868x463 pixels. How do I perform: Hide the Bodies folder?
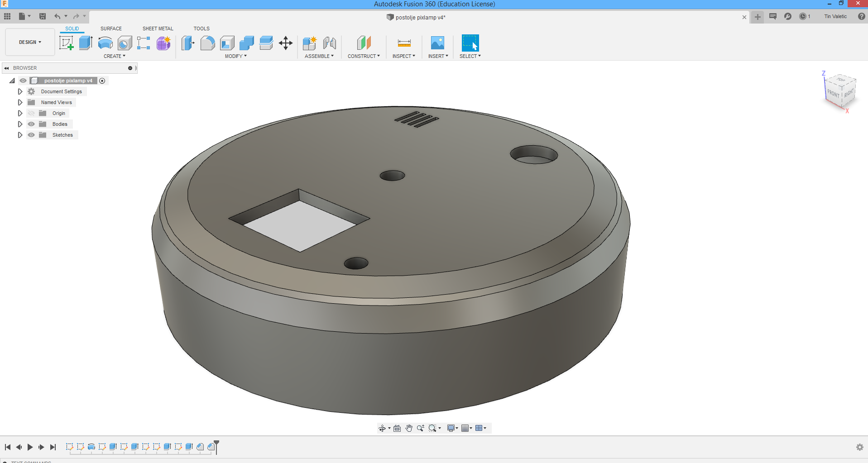click(x=31, y=124)
